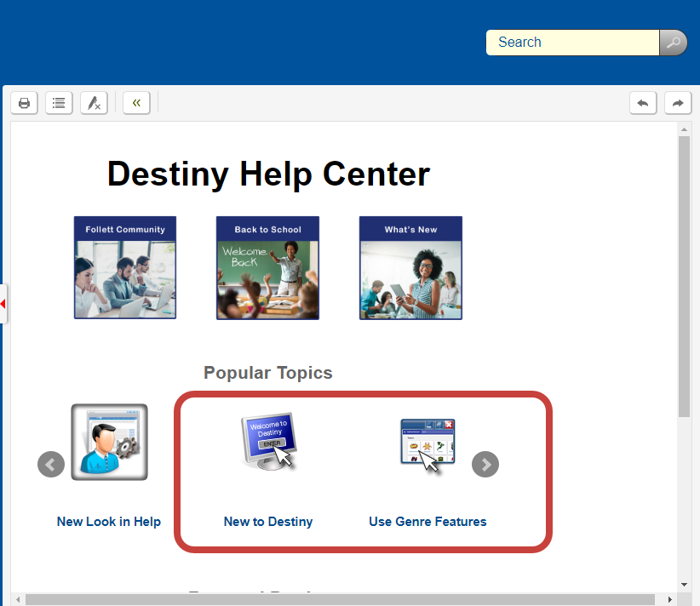Click into the Search field

(573, 43)
